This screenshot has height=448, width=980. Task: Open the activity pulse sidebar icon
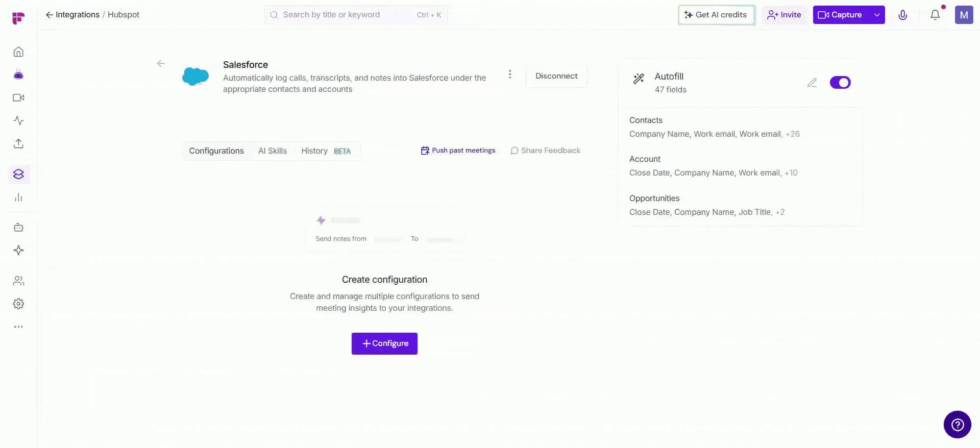18,120
